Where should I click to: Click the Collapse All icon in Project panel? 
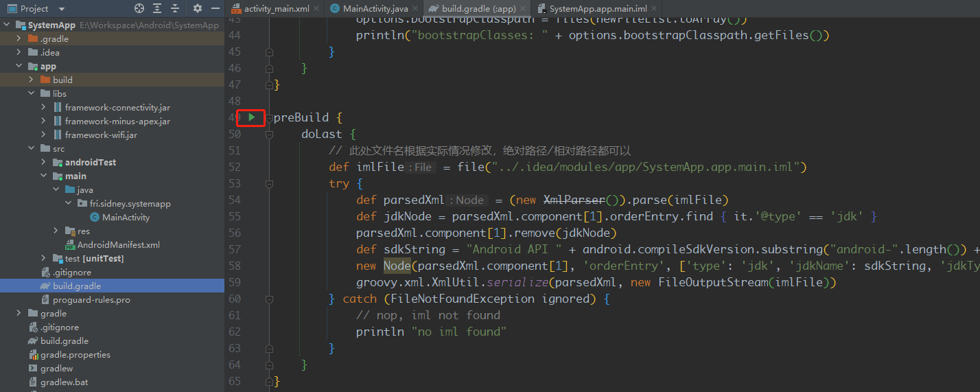[175, 9]
